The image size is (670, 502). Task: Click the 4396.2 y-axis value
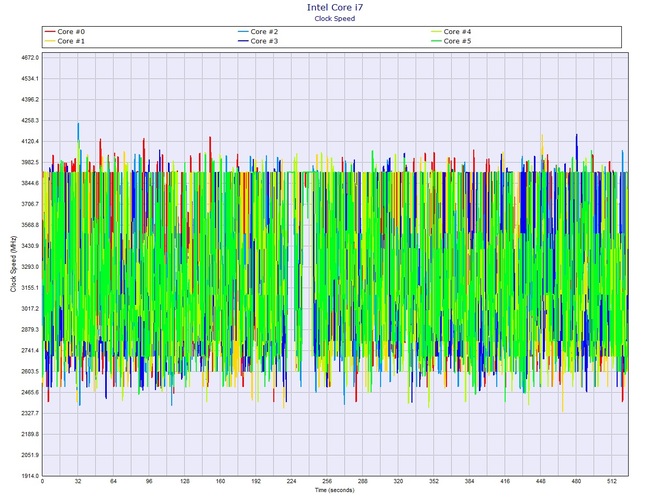tap(30, 100)
